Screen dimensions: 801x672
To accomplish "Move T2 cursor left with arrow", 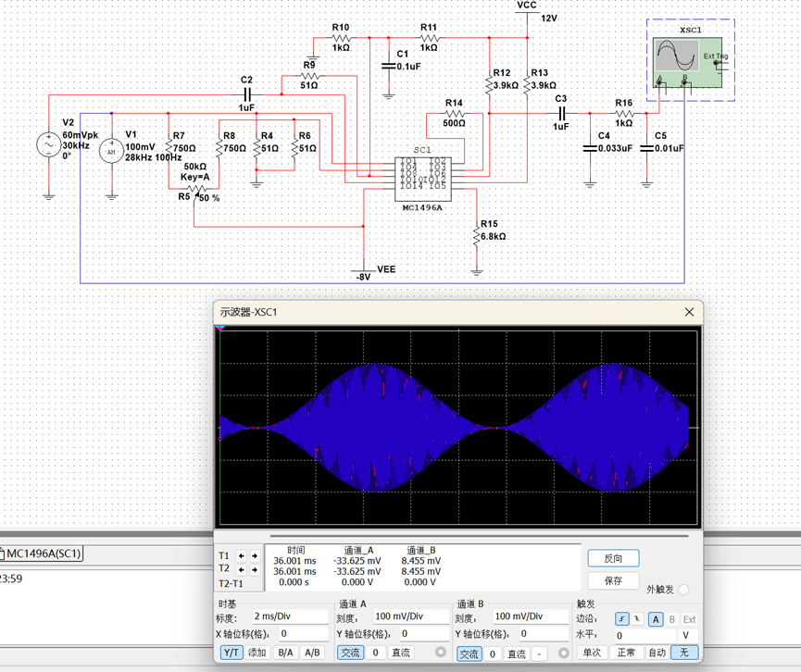I will pyautogui.click(x=241, y=569).
